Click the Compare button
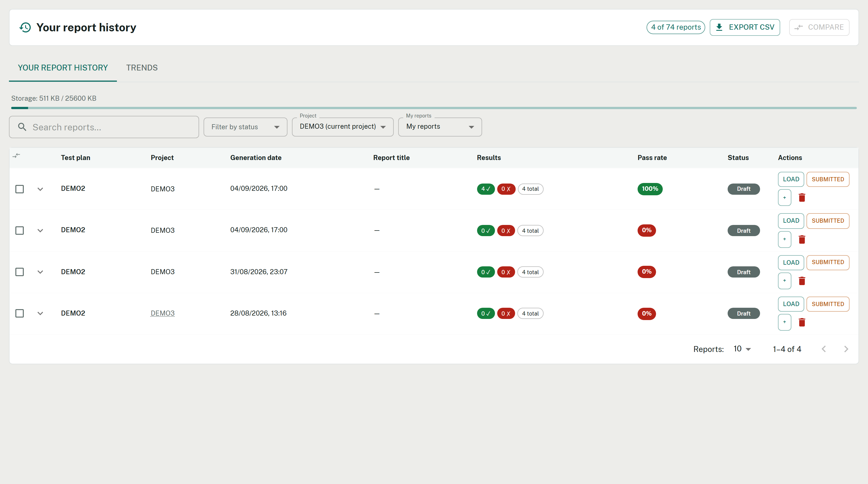The width and height of the screenshot is (868, 484). coord(819,27)
